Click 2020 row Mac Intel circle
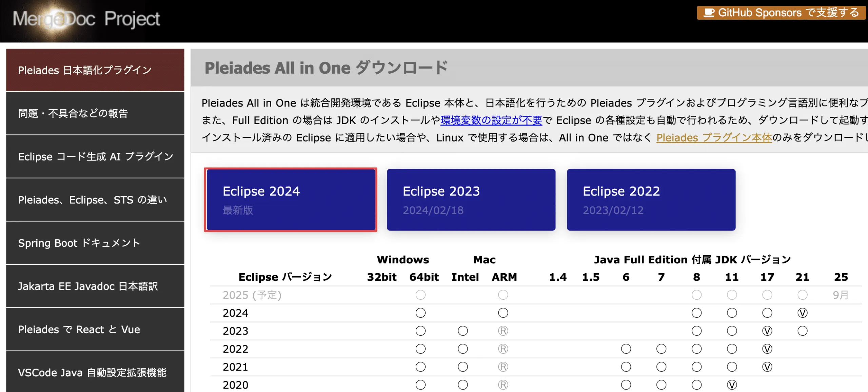Viewport: 868px width, 392px height. 463,385
